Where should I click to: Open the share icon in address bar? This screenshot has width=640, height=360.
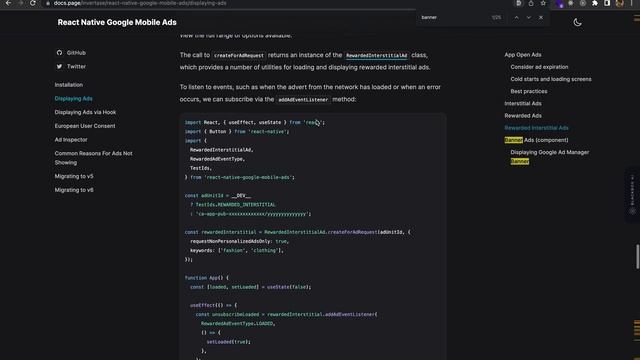pyautogui.click(x=531, y=3)
